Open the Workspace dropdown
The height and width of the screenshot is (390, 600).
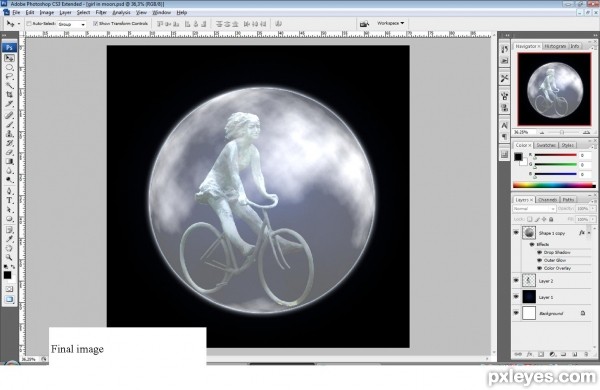pyautogui.click(x=391, y=23)
